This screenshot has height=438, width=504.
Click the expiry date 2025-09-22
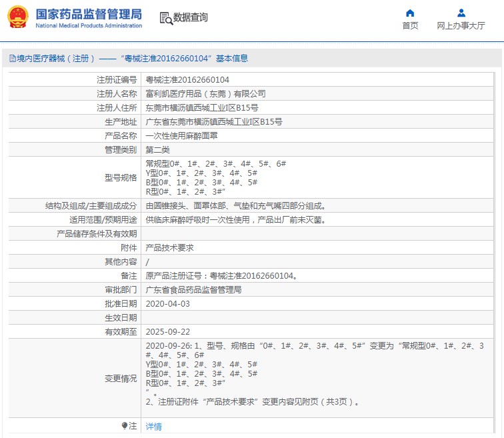coord(167,331)
